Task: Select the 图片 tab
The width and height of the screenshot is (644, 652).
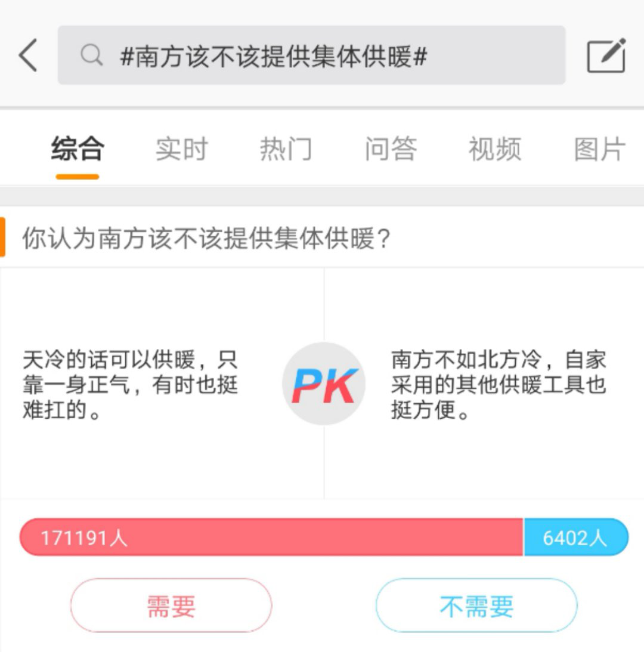Action: point(599,149)
